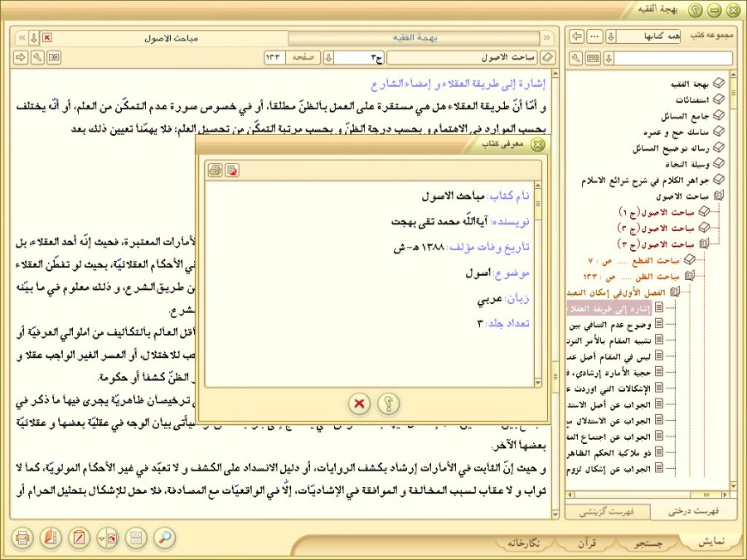
Task: Open the قرآن bottom tab
Action: tap(587, 543)
